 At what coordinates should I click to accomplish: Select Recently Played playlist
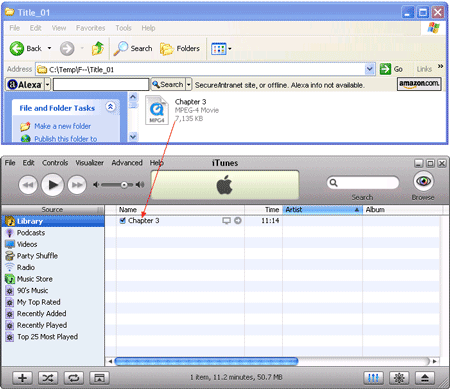pos(53,325)
